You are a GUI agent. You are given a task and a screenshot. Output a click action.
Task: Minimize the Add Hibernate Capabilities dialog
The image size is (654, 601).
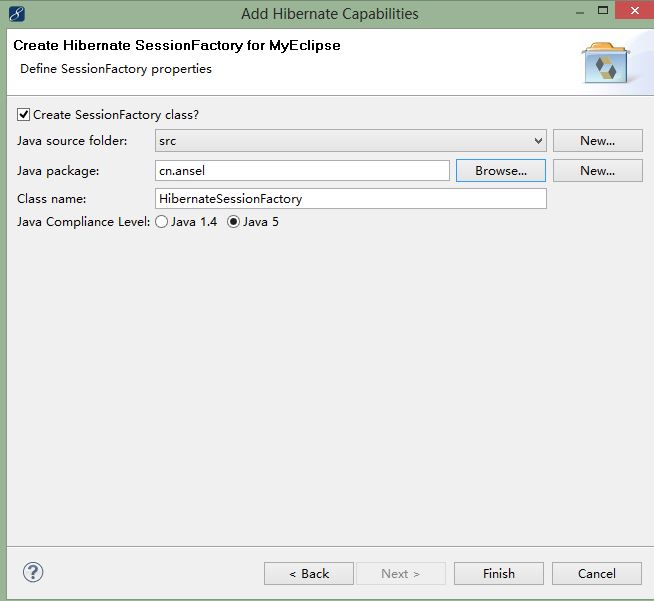pyautogui.click(x=580, y=13)
